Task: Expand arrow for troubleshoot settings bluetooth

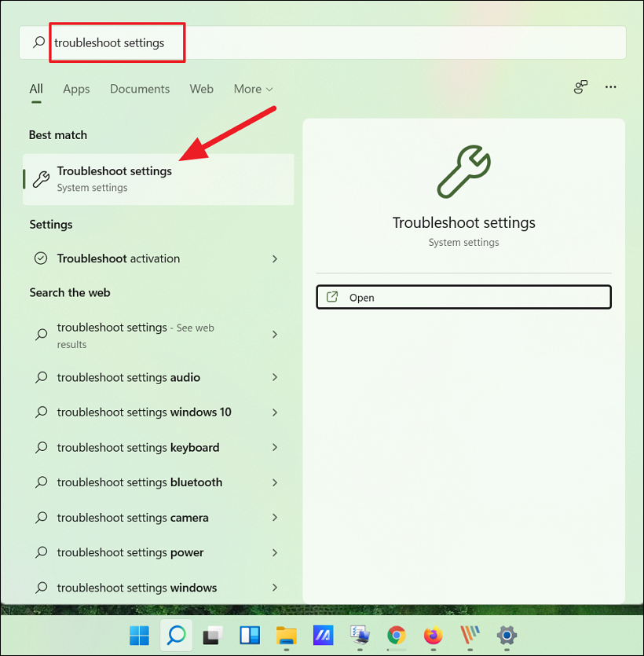Action: [275, 482]
